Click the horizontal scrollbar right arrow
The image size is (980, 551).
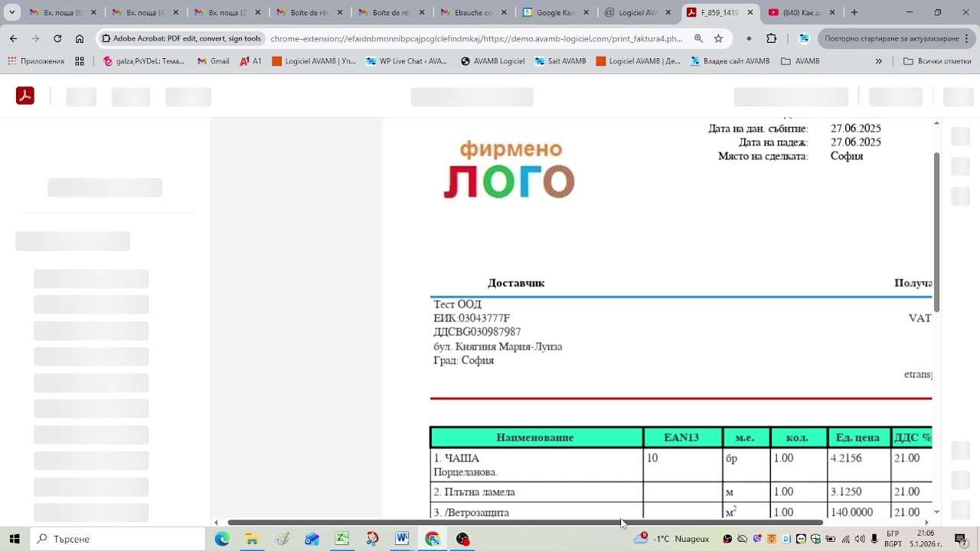[926, 523]
